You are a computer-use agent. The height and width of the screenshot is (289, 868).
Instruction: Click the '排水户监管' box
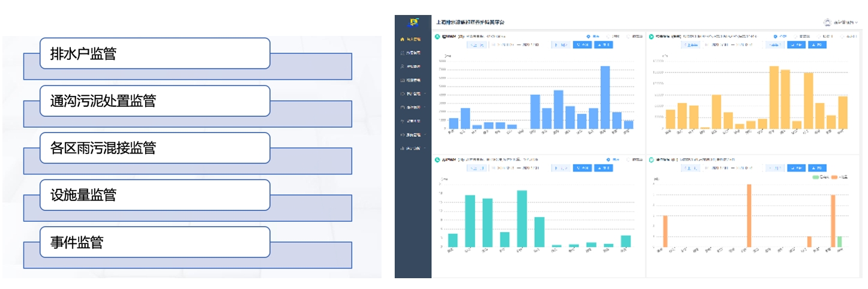[155, 53]
